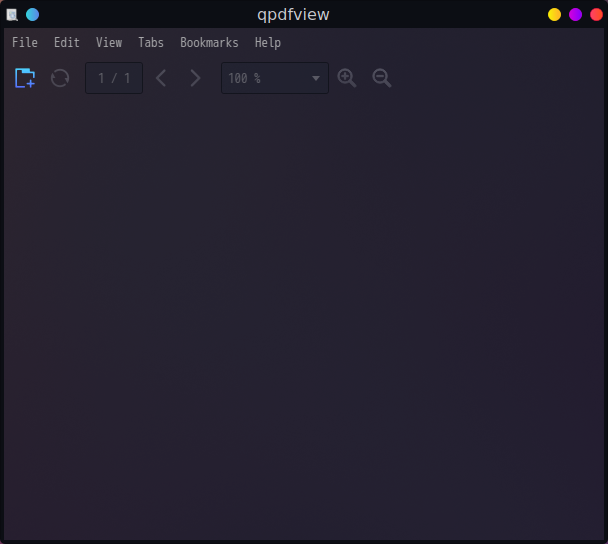Open the Bookmarks menu

point(209,42)
